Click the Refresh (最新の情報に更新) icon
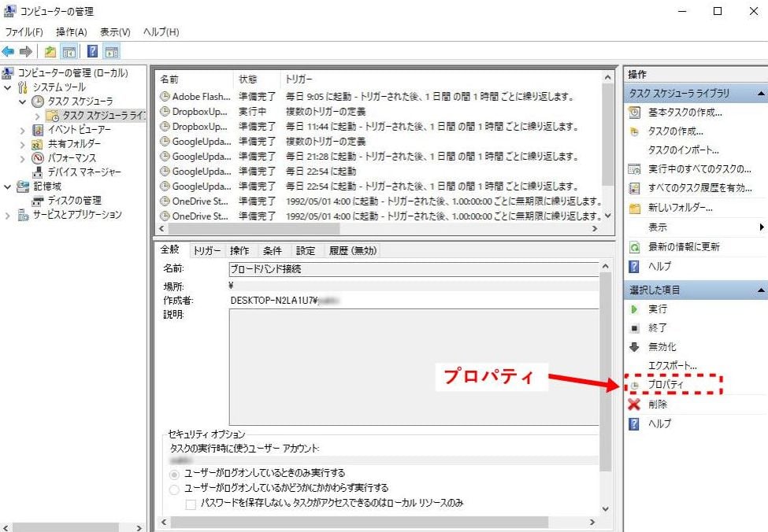The height and width of the screenshot is (532, 768). coord(634,247)
